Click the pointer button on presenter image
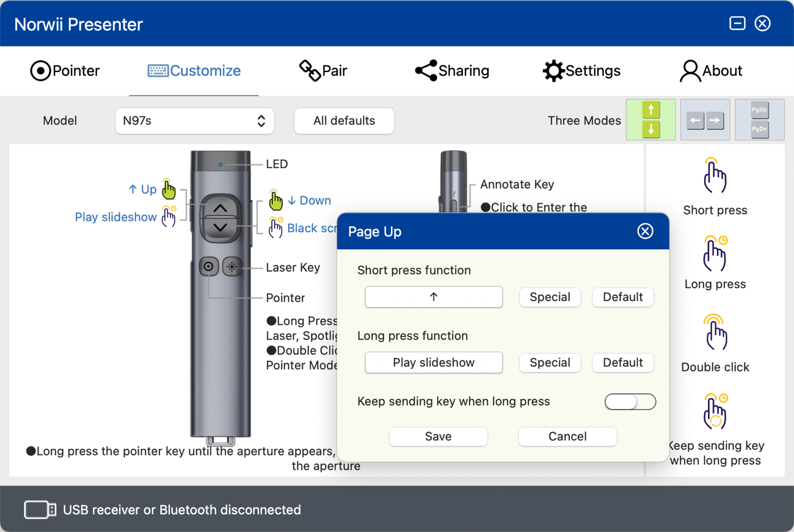 pyautogui.click(x=209, y=266)
